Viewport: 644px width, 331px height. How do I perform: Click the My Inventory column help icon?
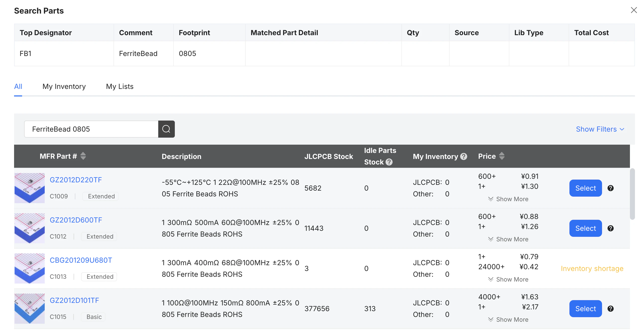pyautogui.click(x=464, y=156)
